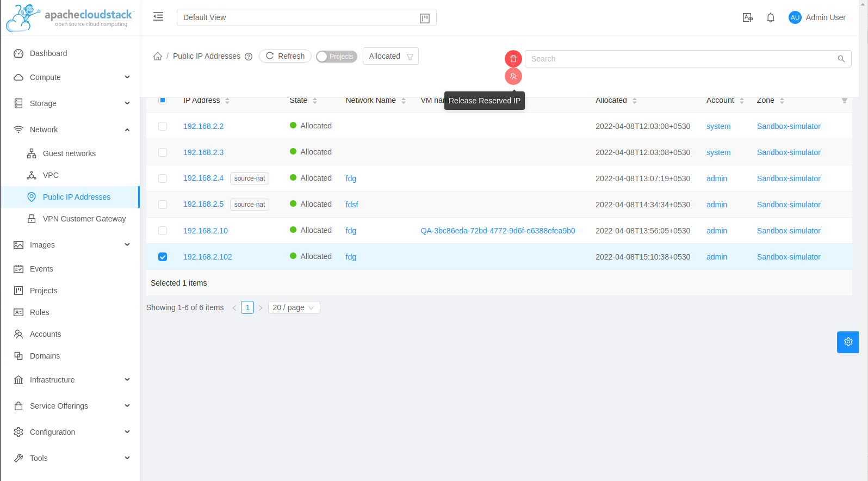
Task: Sort by IP Address column arrows
Action: pos(227,101)
